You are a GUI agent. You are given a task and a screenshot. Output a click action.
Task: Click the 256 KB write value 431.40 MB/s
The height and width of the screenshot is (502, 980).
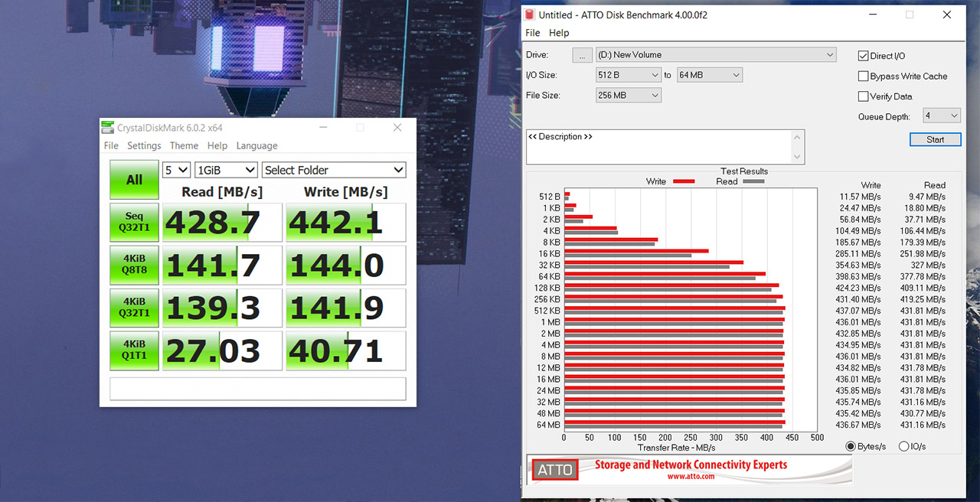pyautogui.click(x=858, y=300)
